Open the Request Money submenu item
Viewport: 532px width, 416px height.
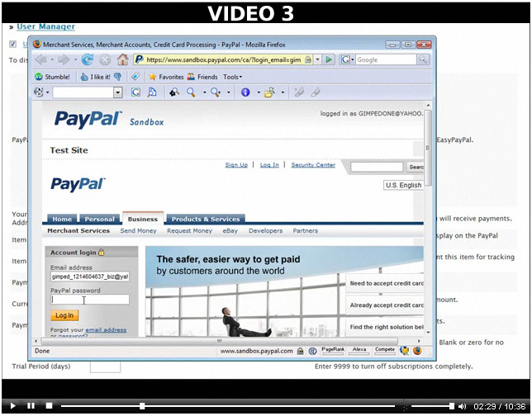click(189, 230)
